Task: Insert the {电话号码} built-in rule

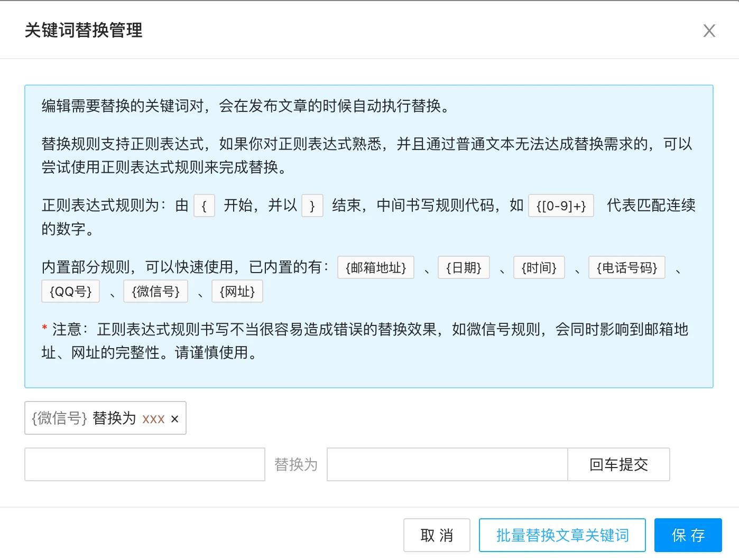Action: (x=626, y=267)
